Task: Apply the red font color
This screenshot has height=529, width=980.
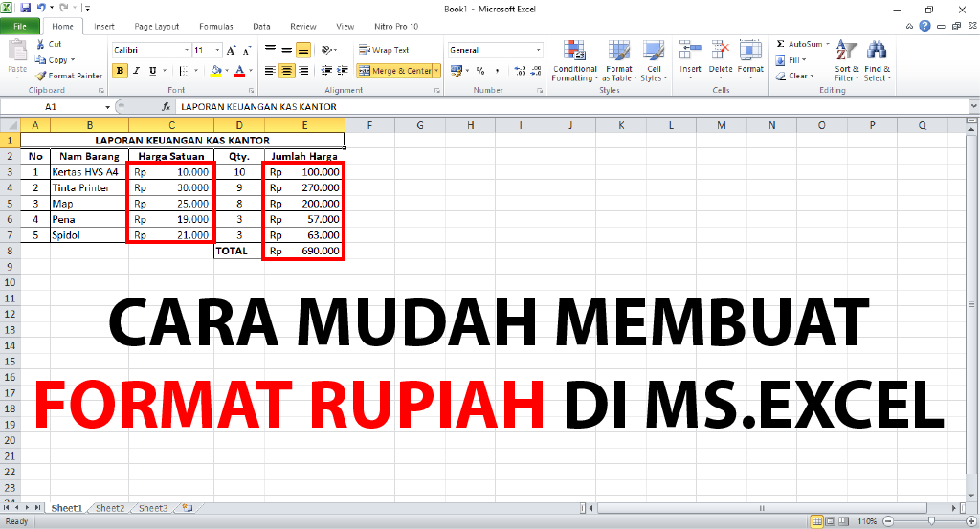Action: tap(239, 71)
